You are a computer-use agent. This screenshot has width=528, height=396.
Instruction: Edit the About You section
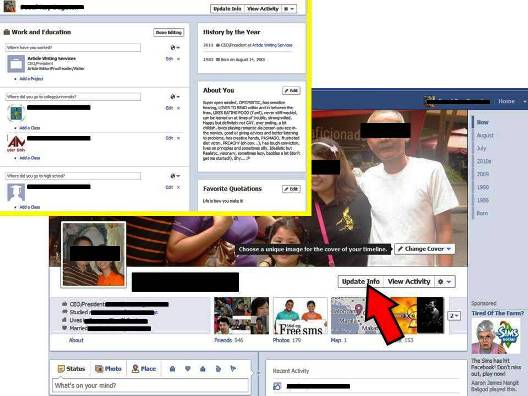tap(291, 91)
